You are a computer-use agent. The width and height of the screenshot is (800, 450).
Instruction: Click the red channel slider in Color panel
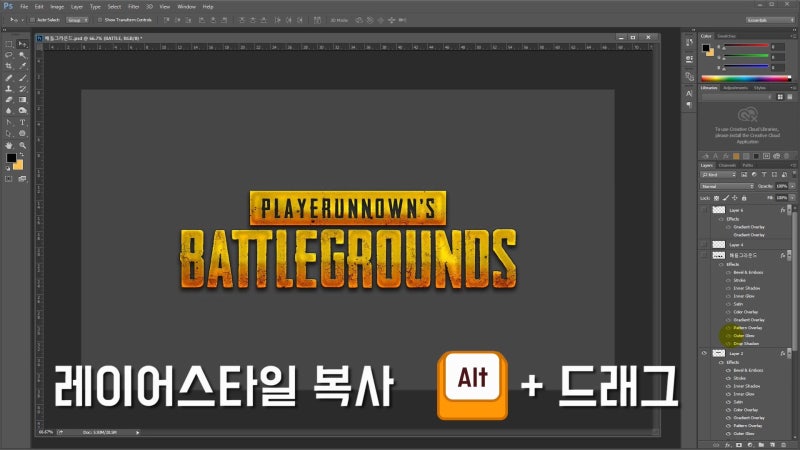pyautogui.click(x=746, y=47)
